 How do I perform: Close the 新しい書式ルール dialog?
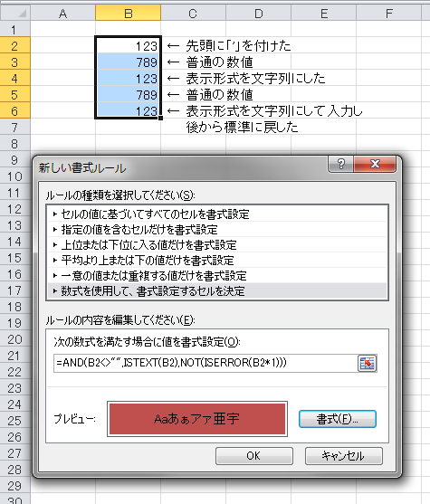click(375, 164)
